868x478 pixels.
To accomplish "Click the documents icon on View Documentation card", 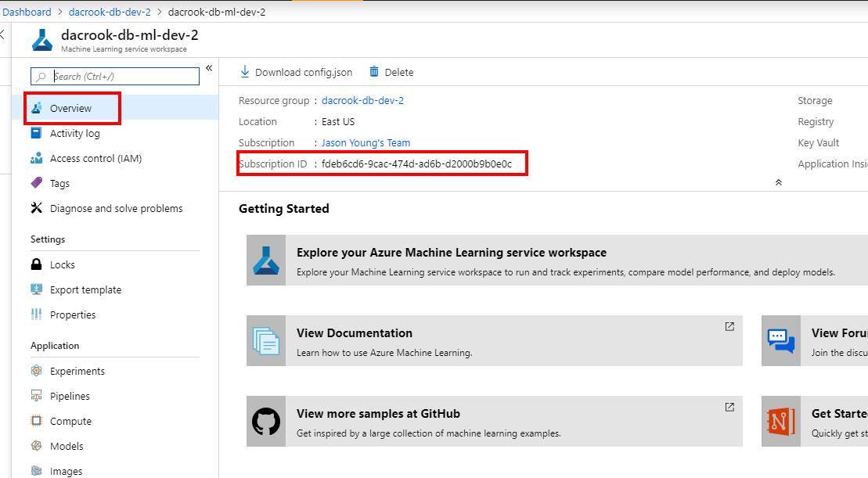I will click(266, 341).
